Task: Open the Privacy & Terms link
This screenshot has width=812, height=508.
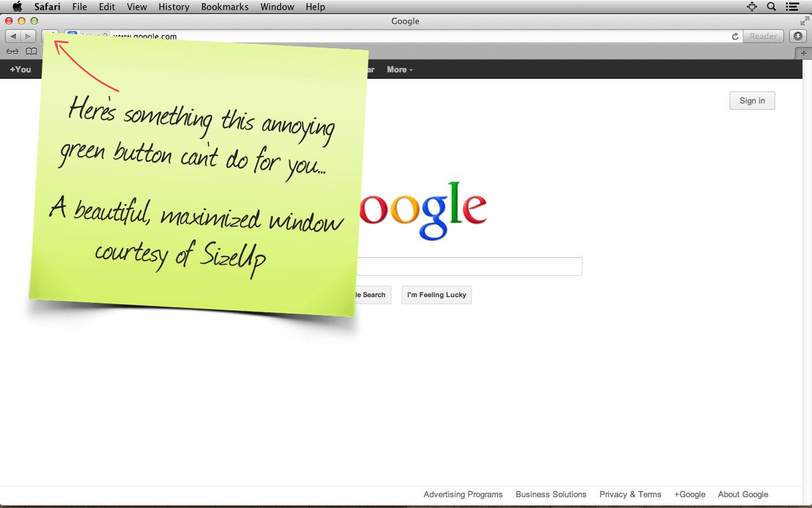Action: (630, 494)
